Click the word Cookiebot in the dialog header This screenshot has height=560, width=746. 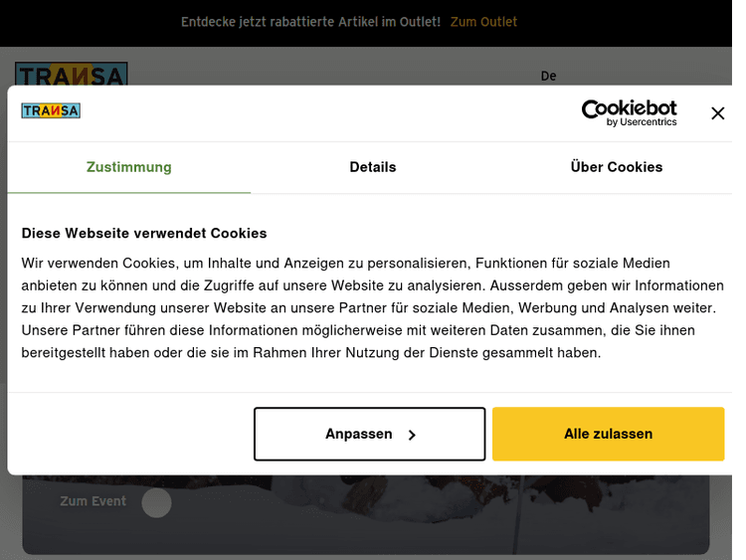coord(629,107)
